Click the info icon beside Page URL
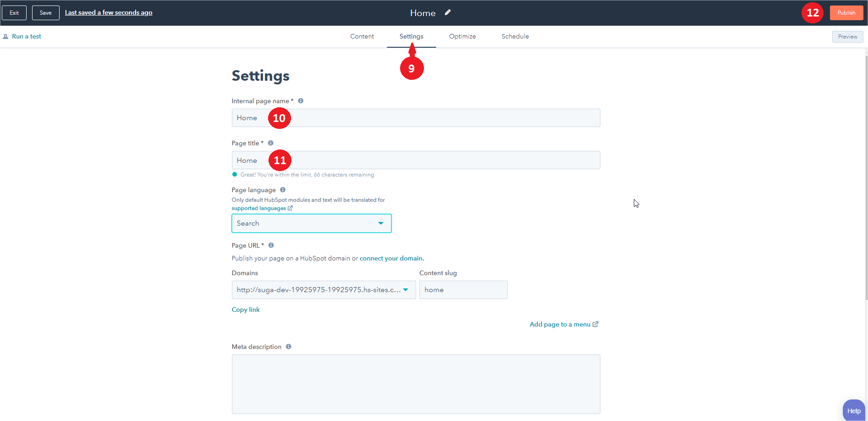 pyautogui.click(x=271, y=245)
